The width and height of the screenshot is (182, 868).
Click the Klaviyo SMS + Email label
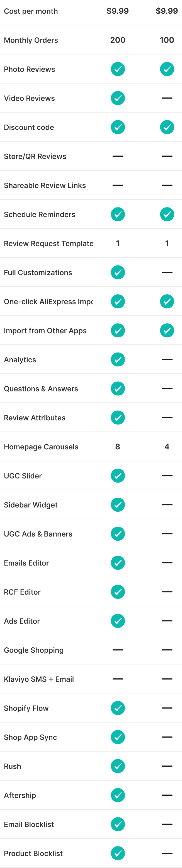pos(39,679)
